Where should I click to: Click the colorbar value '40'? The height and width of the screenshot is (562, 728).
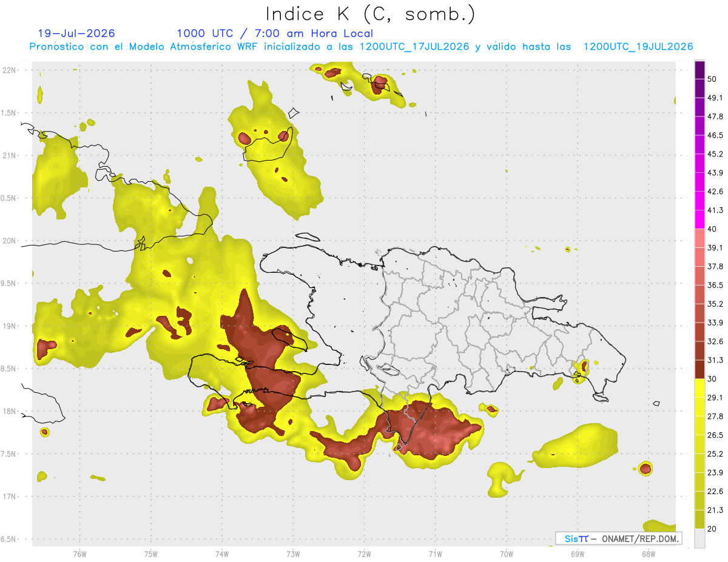[x=712, y=229]
